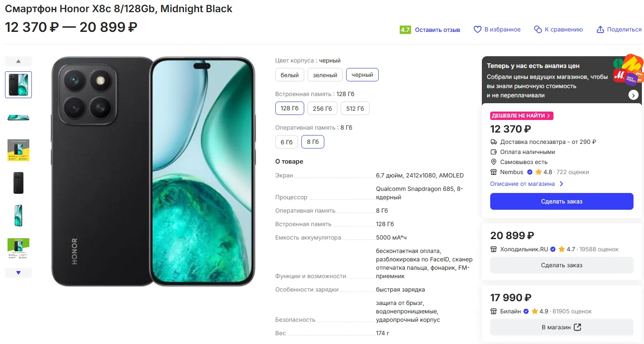Click the ДЕШЕВЛЕ НЕ НАЙТИ pink label
Screen dimensions: 644x344
522,116
